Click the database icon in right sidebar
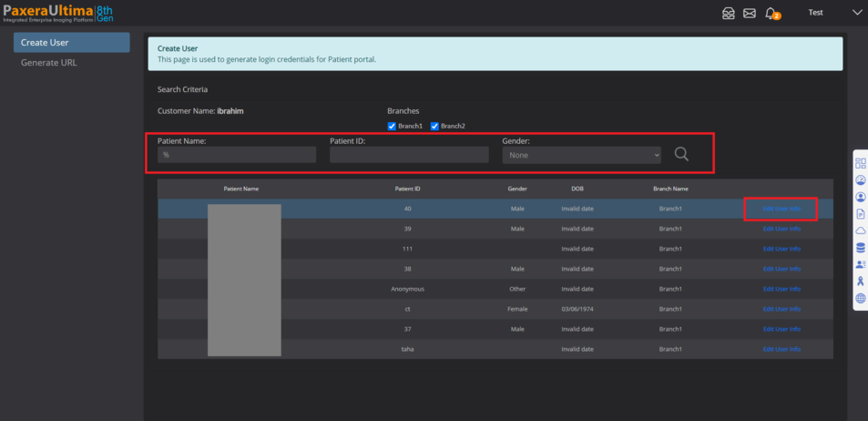This screenshot has height=421, width=868. (x=861, y=247)
